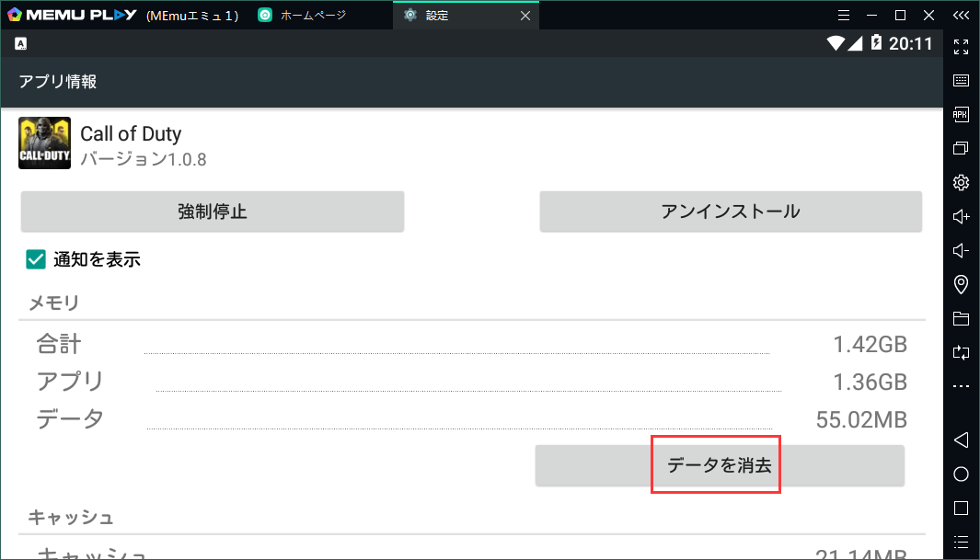Install an APK via the APK sidebar icon

(961, 114)
